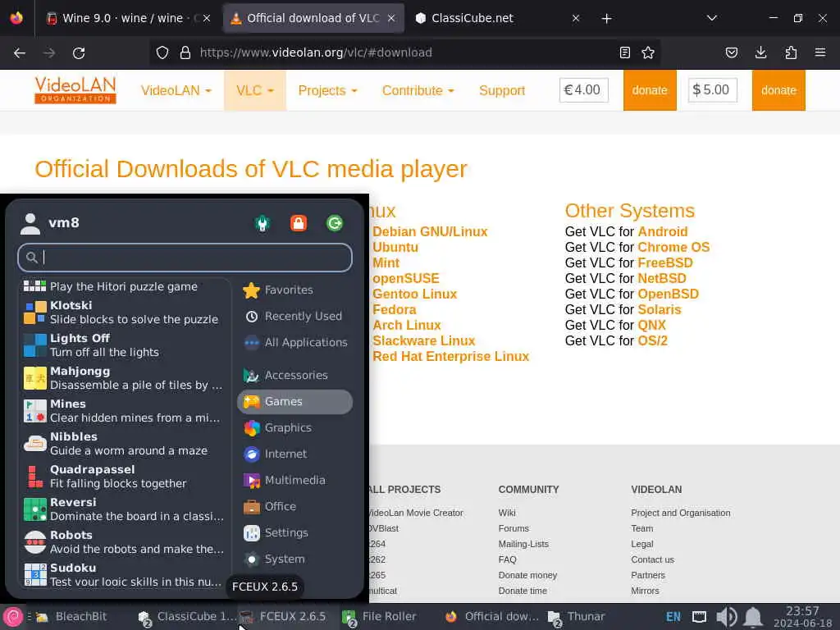The height and width of the screenshot is (630, 840).
Task: Select All Applications category
Action: click(294, 342)
